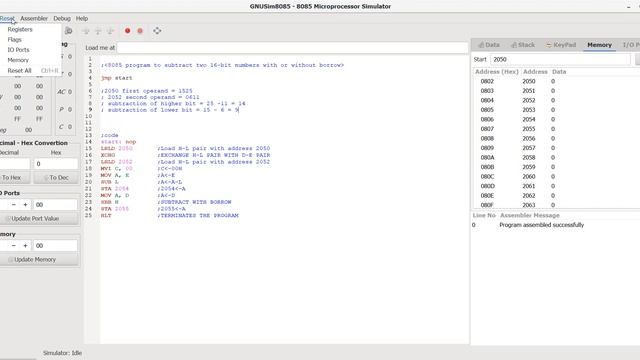Click the 'MVI C, 00' instruction line
The image size is (640, 360).
pyautogui.click(x=117, y=169)
